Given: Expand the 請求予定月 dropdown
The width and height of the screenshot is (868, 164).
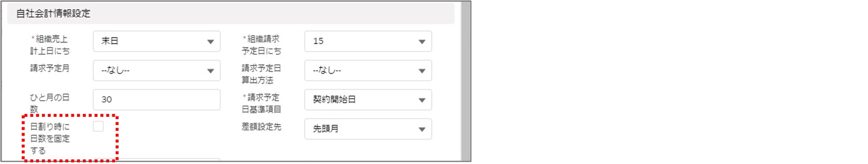Looking at the screenshot, I should [x=157, y=71].
